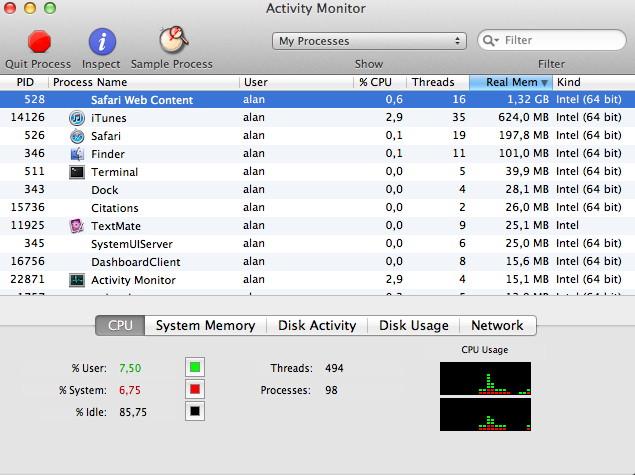
Task: Toggle sort arrow on Real Mem column
Action: tap(544, 83)
